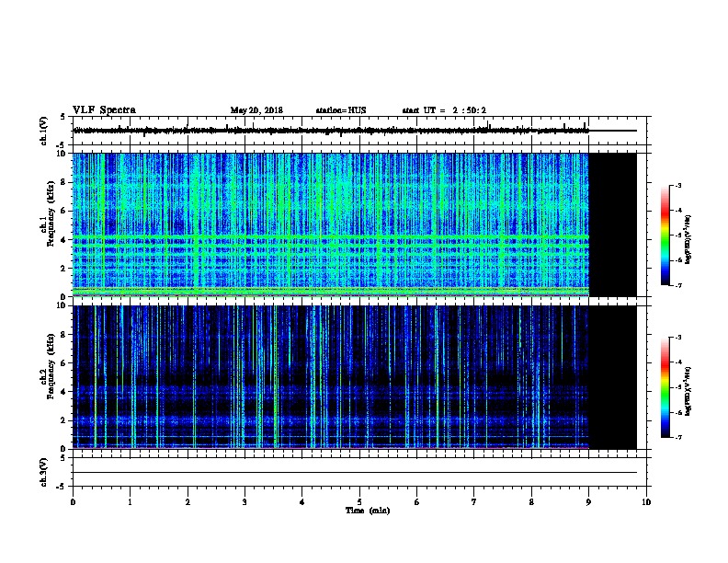The image size is (728, 563).
Task: Click the log(PSD) label beside ch.2 colorbar
Action: [688, 391]
